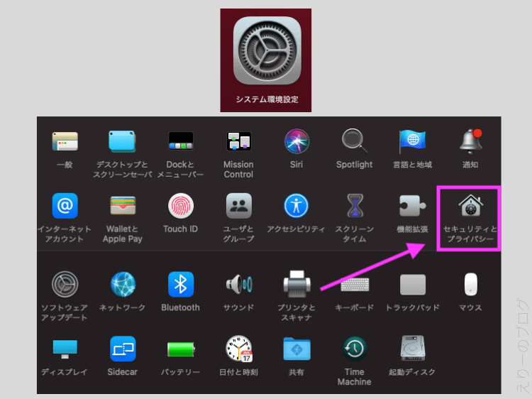
Task: Open ネットワーク globe preferences
Action: (123, 284)
